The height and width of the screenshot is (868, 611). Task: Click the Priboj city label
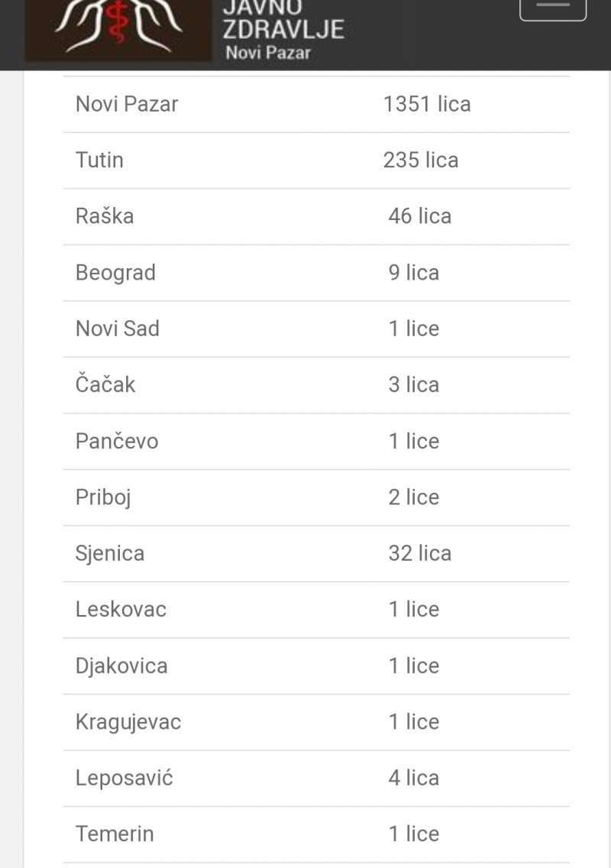(x=104, y=497)
